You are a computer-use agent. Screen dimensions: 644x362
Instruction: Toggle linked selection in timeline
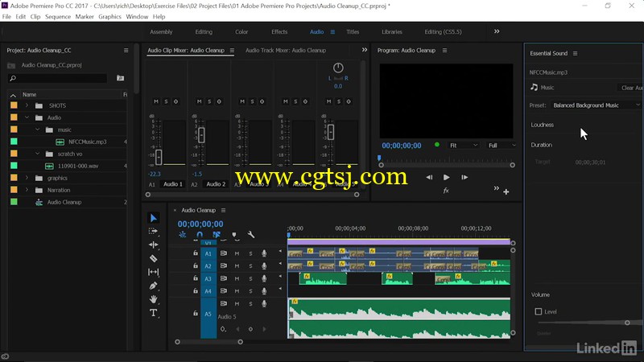coord(217,235)
